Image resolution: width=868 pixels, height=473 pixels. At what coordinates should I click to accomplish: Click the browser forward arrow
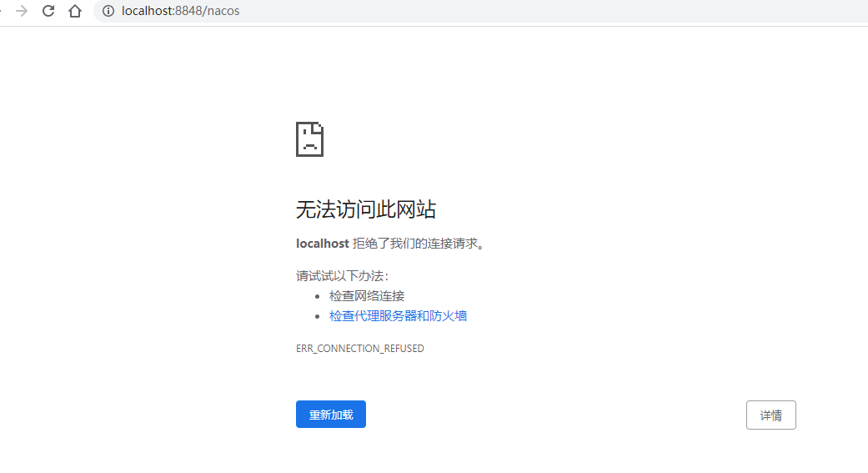[22, 11]
